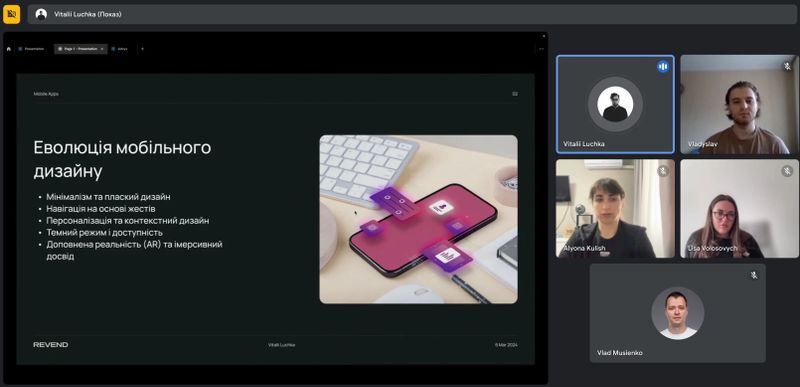Click the muted mic icon on Alyona Kulish's tile
The width and height of the screenshot is (800, 387).
[x=663, y=171]
